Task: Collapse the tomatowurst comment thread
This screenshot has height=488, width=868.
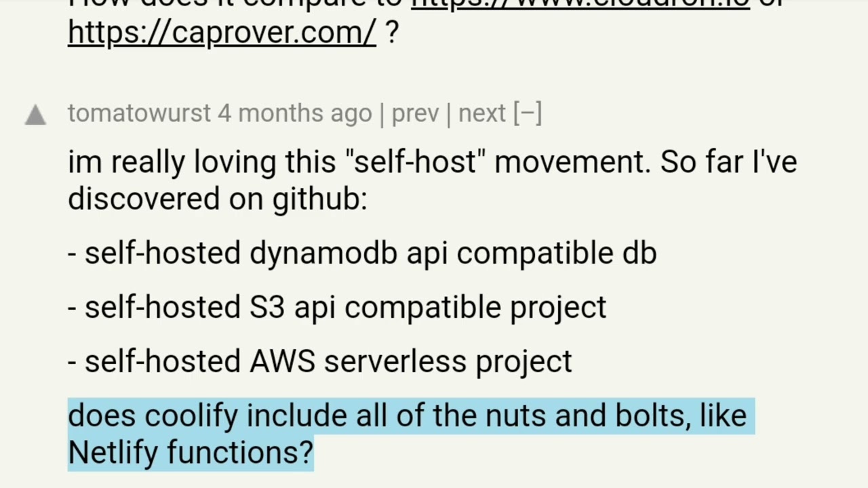Action: (528, 113)
